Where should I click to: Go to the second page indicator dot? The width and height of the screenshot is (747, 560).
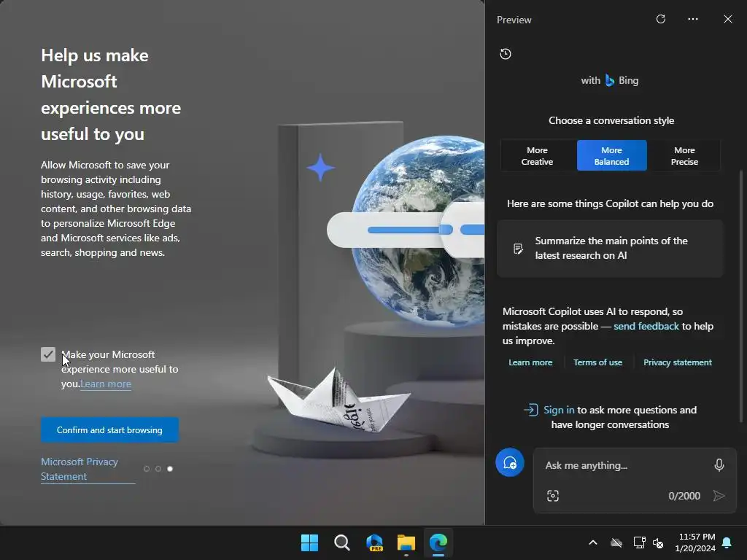158,469
